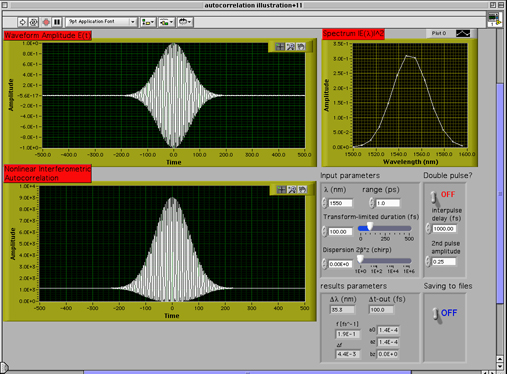The image size is (507, 374).
Task: Select the zoom tool in Waveform Amplitude graph palette
Action: pyautogui.click(x=291, y=47)
